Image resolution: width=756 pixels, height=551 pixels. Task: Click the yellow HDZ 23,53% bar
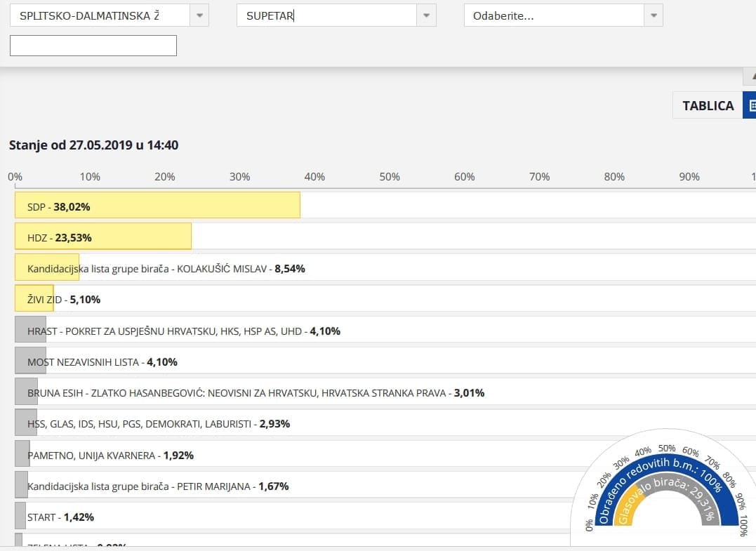point(103,238)
